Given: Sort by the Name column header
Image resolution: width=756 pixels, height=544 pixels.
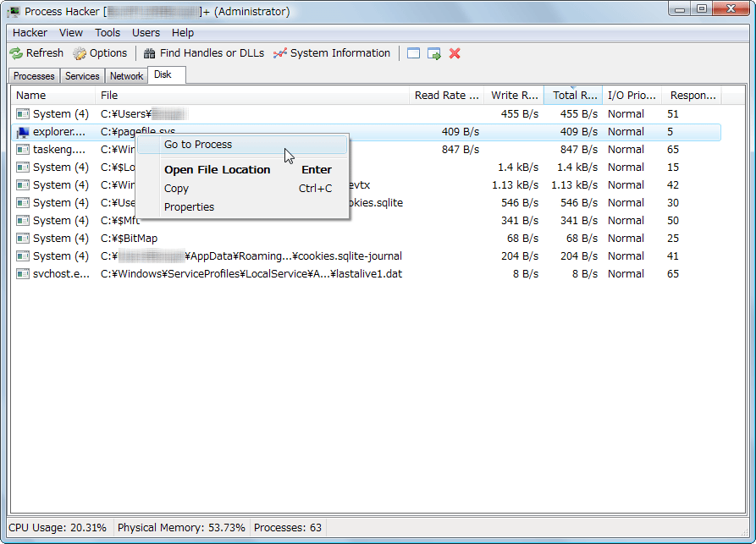Looking at the screenshot, I should pyautogui.click(x=53, y=96).
